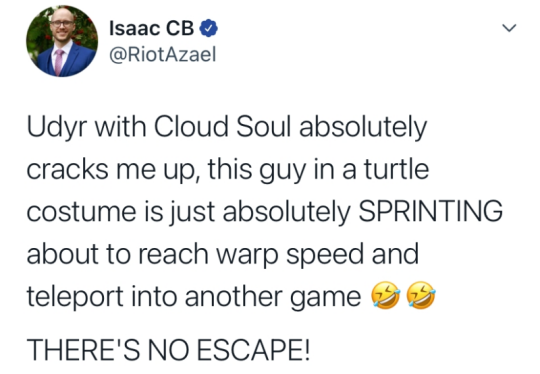The height and width of the screenshot is (374, 540).
Task: Visit the @RiotAzael handle
Action: click(x=163, y=54)
